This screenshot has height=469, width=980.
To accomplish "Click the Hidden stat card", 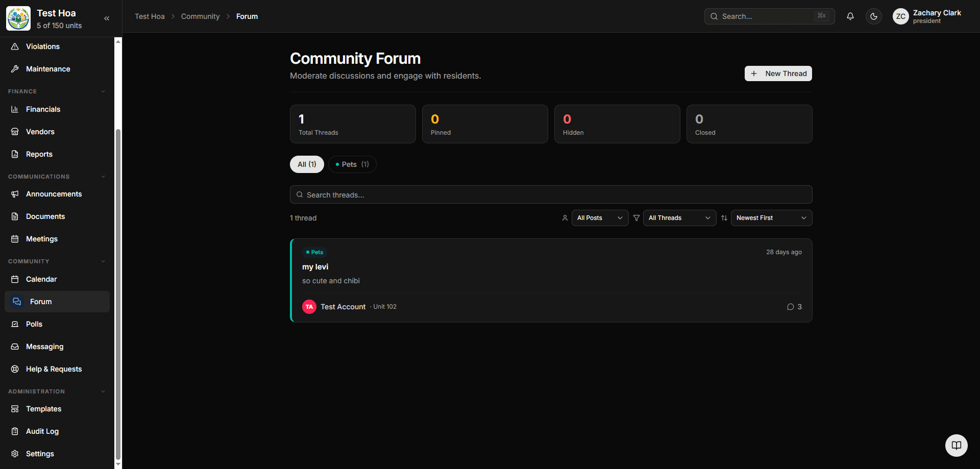I will pyautogui.click(x=617, y=124).
